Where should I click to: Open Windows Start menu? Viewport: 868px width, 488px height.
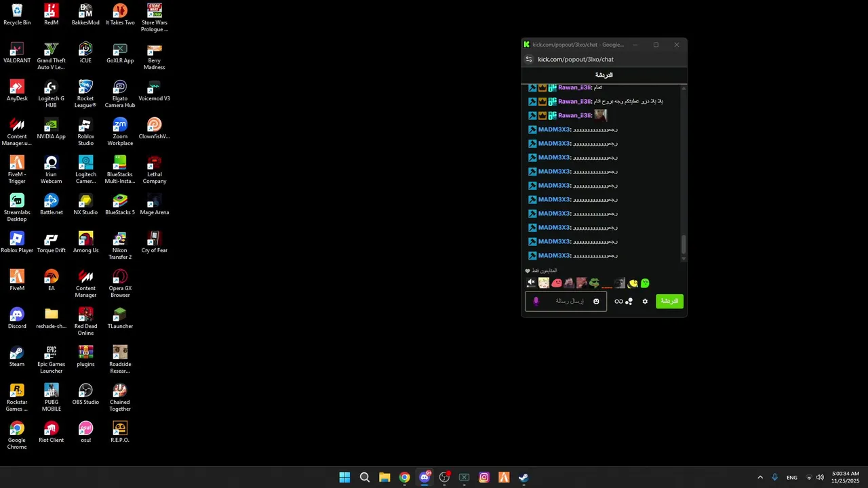click(x=344, y=477)
